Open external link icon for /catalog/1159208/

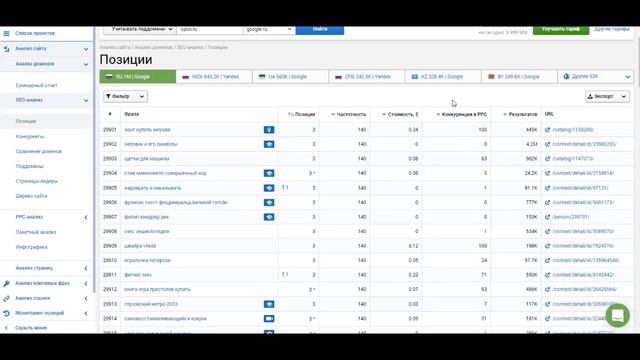(x=547, y=130)
